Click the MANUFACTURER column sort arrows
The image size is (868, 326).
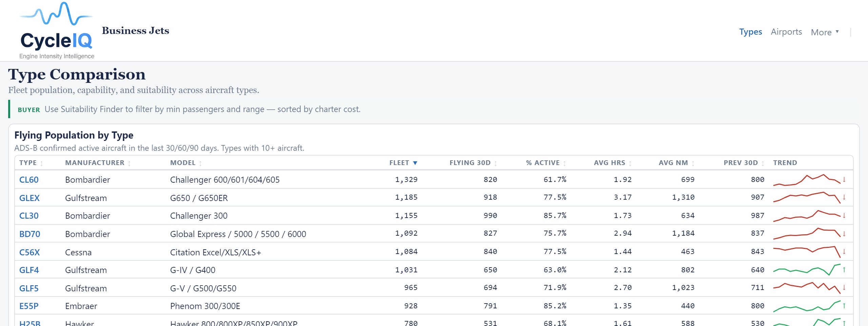[129, 163]
